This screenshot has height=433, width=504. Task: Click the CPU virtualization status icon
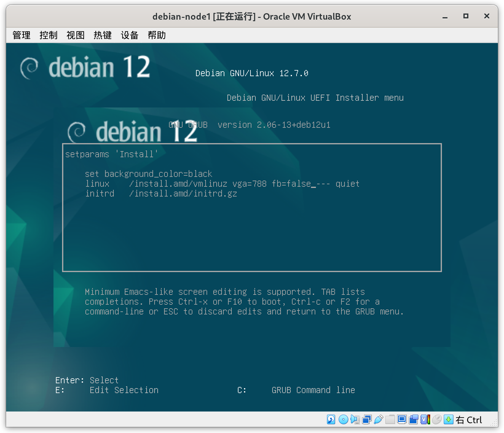click(x=425, y=419)
